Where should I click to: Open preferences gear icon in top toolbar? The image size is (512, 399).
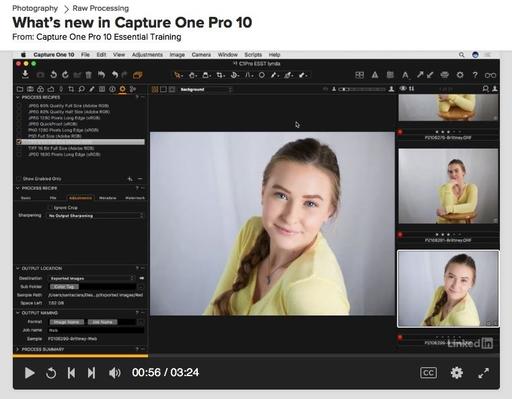point(460,75)
